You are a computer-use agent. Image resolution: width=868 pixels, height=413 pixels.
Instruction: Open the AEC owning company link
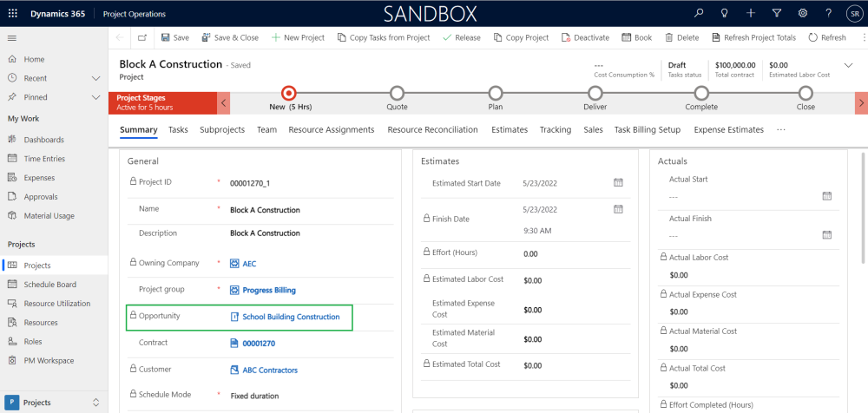[x=249, y=264]
